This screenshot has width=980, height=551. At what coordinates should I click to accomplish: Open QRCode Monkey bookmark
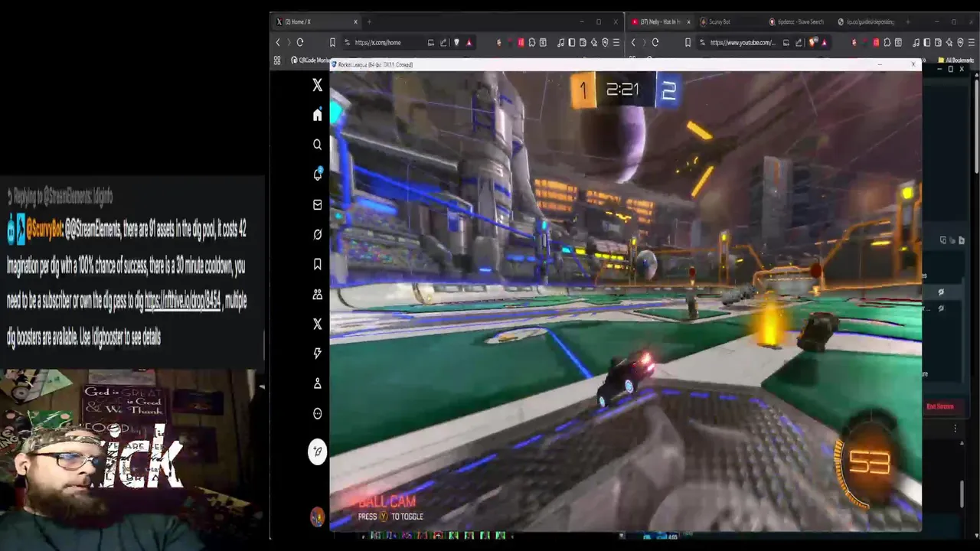click(310, 60)
